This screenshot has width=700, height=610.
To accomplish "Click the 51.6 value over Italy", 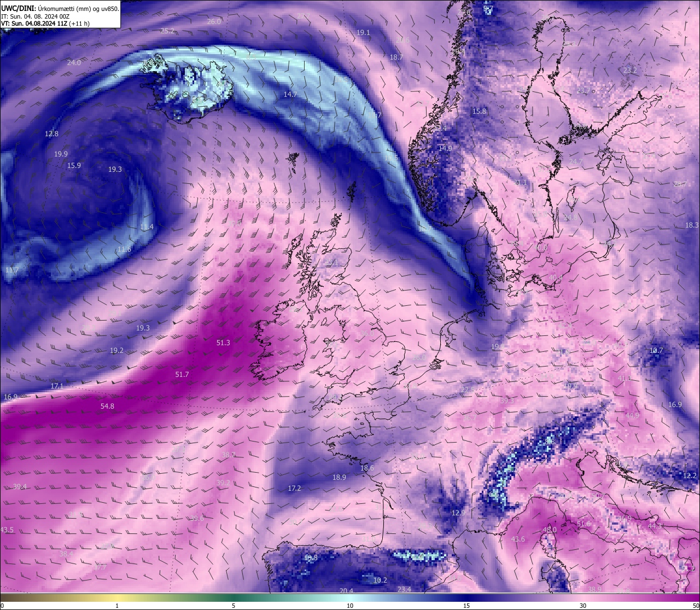I will click(x=584, y=524).
